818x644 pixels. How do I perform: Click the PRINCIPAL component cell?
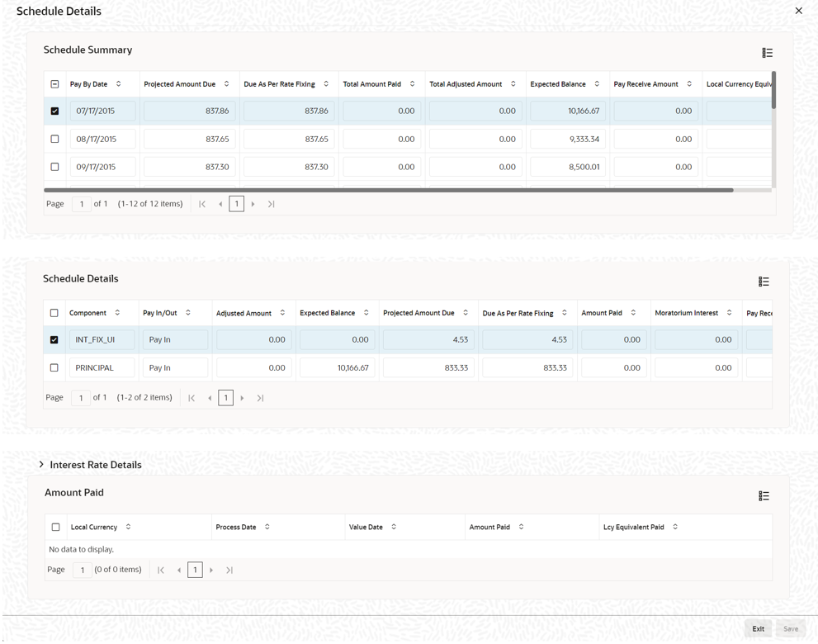coord(102,368)
